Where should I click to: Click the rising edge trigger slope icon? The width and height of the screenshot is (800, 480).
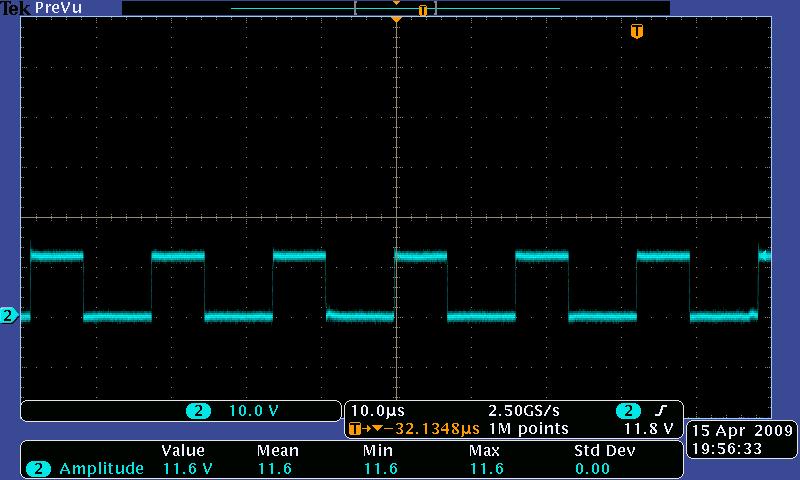click(661, 411)
